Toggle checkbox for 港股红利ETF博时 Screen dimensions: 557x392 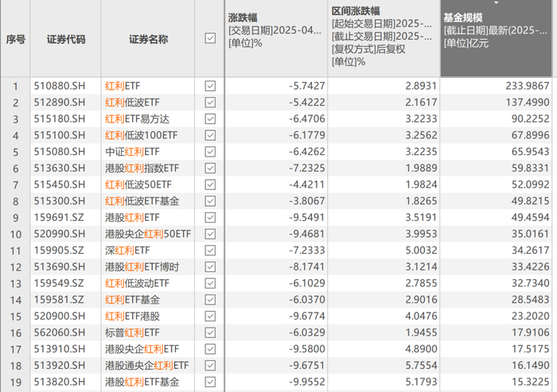coord(210,266)
